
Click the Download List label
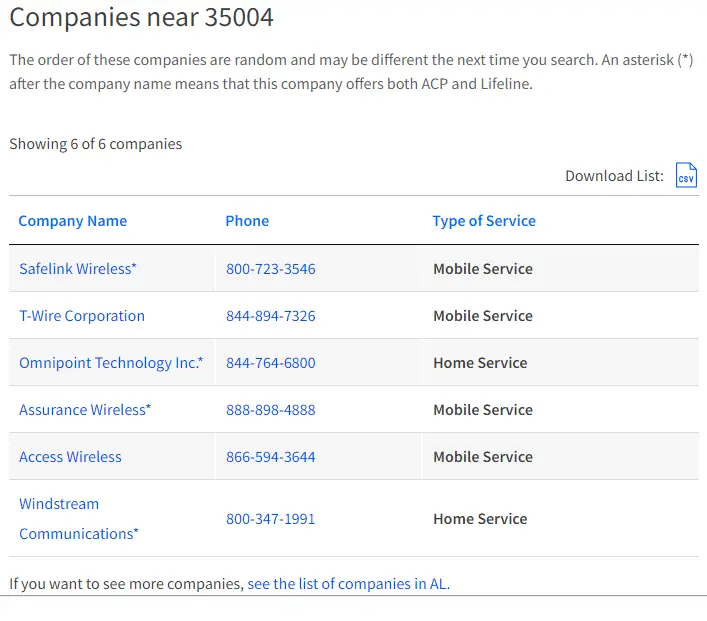(615, 175)
